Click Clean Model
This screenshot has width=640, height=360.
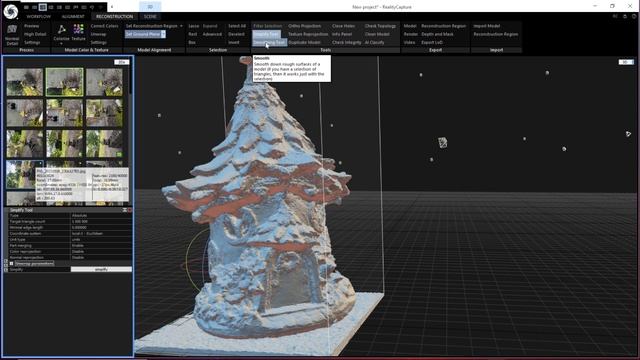[x=377, y=34]
